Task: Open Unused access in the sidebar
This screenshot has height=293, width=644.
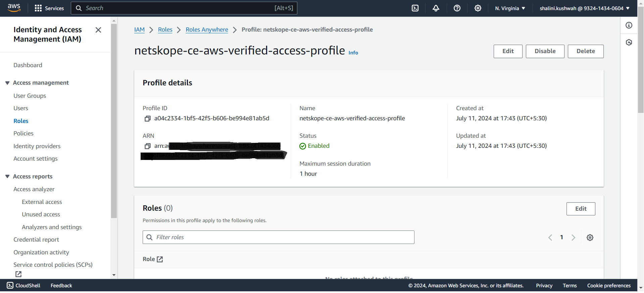Action: [x=41, y=214]
